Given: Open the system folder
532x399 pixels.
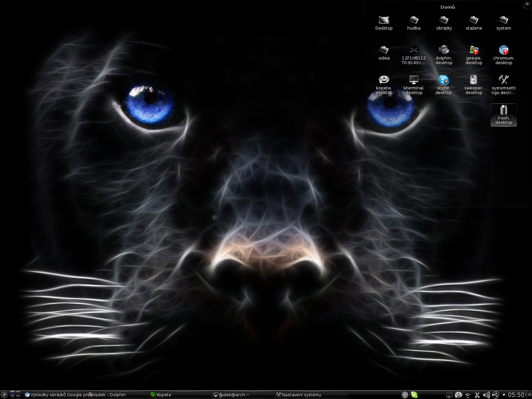Looking at the screenshot, I should tap(504, 23).
